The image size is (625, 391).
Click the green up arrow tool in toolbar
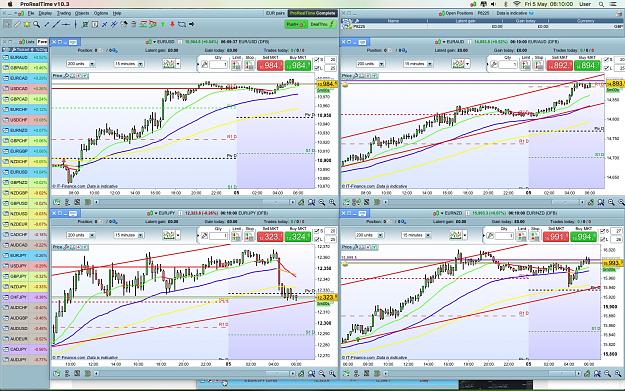(x=163, y=24)
